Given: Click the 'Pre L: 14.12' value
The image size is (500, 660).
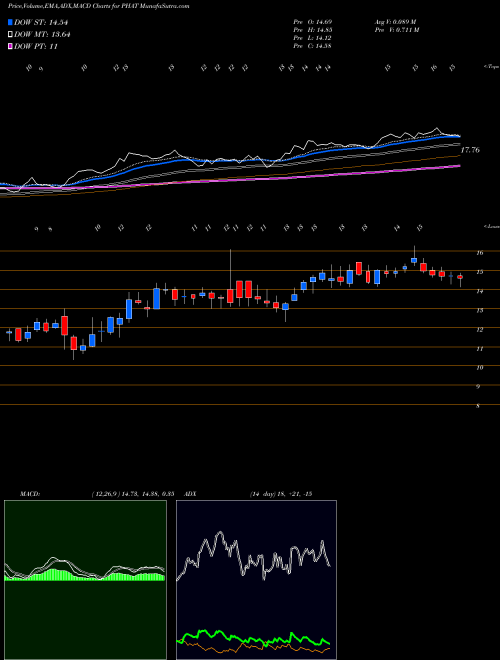Looking at the screenshot, I should pos(313,38).
